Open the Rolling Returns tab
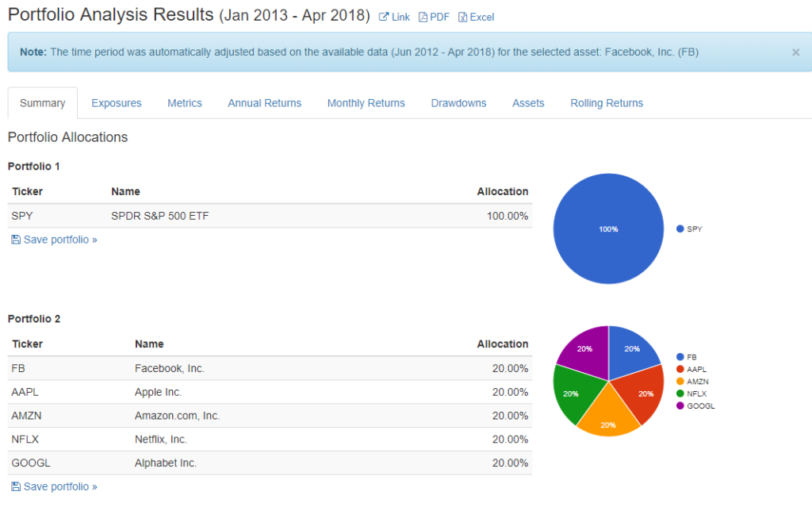The height and width of the screenshot is (507, 812). [x=607, y=103]
